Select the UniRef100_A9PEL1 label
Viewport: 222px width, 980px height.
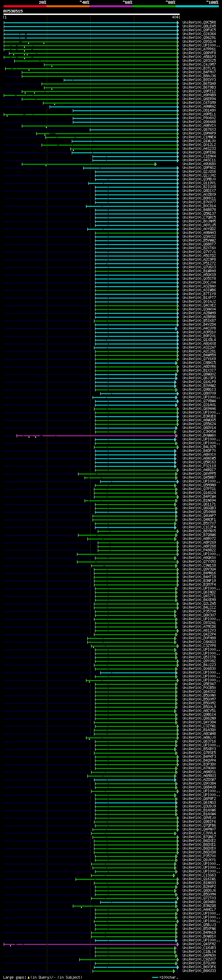click(199, 114)
